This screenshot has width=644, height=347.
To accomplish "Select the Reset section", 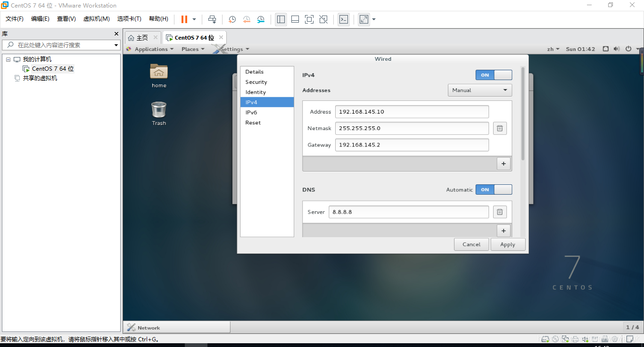I will pyautogui.click(x=267, y=123).
